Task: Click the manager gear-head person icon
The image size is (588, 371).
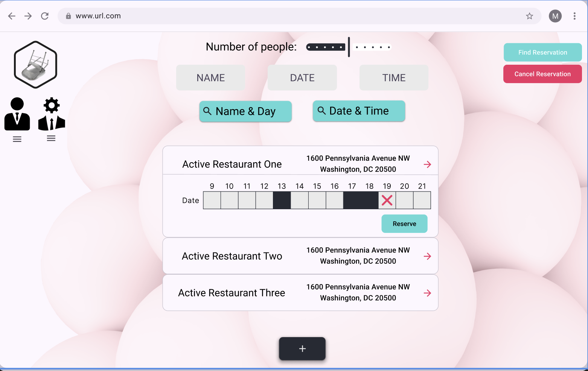Action: tap(52, 114)
